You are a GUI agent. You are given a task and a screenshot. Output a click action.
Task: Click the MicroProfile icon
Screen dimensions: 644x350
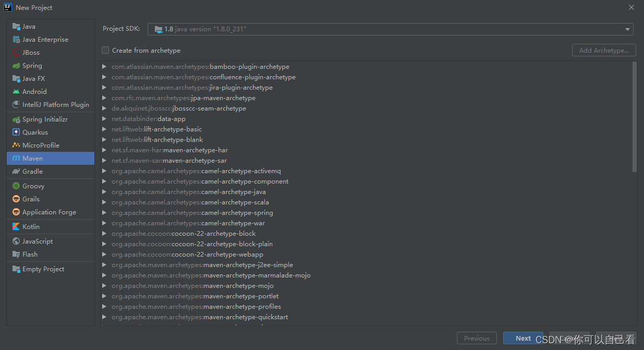pyautogui.click(x=16, y=146)
